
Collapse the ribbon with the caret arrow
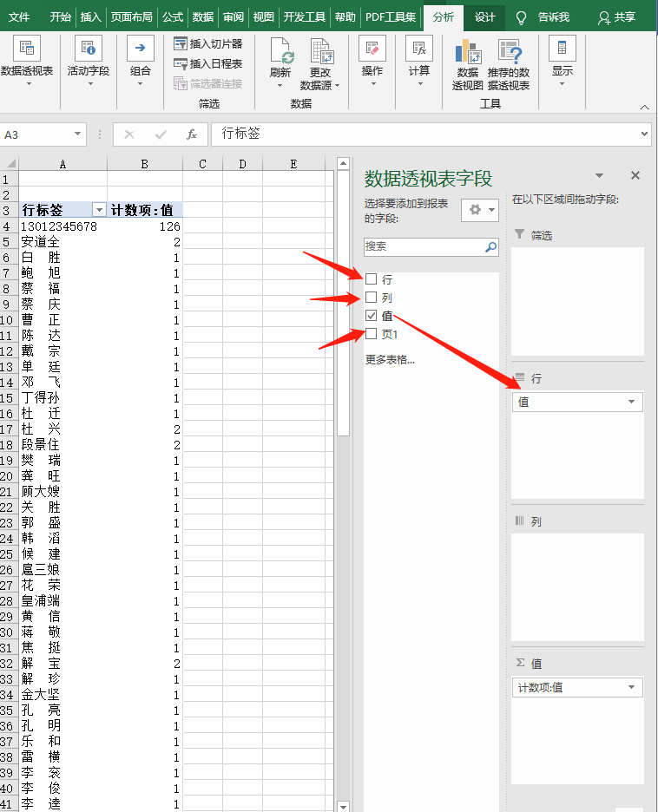[x=644, y=108]
